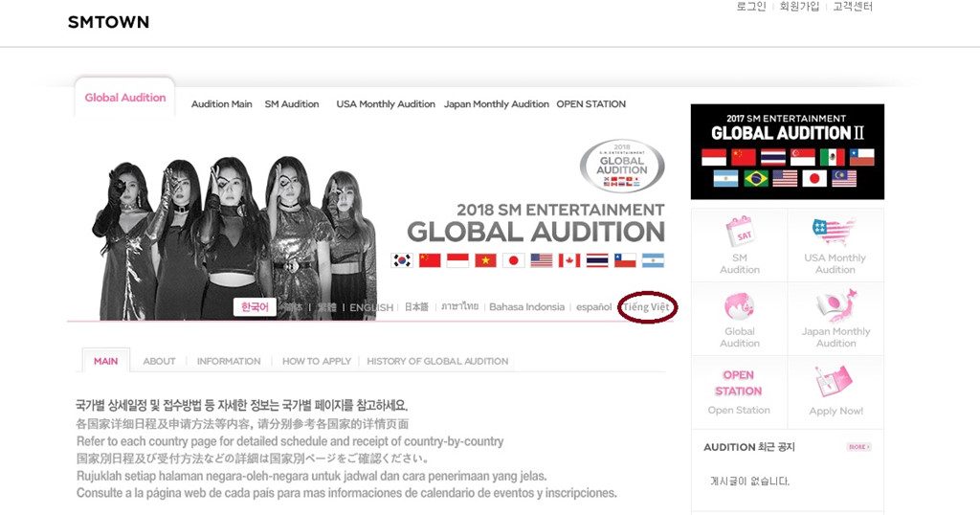Open the ABOUT tab
The height and width of the screenshot is (515, 980).
point(159,361)
